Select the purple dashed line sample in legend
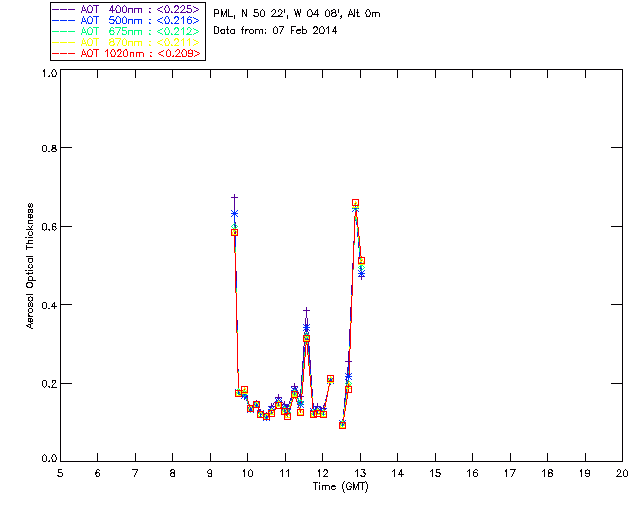640x512 pixels. 64,9
